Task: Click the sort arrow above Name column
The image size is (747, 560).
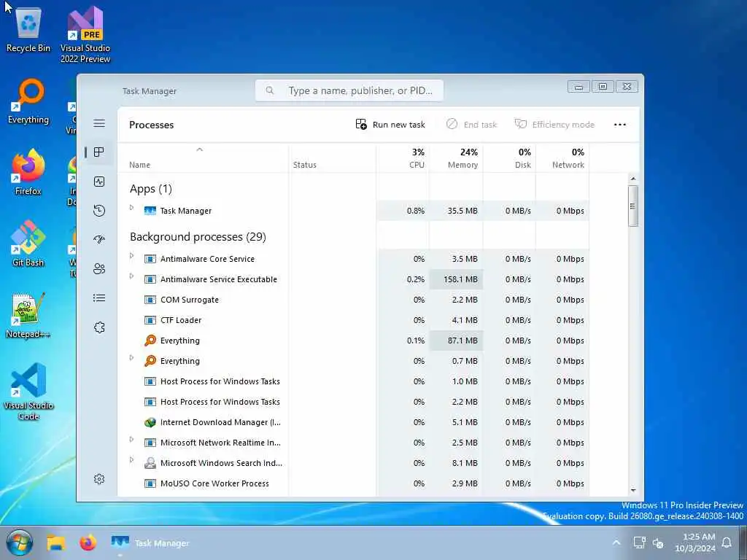Action: (x=200, y=149)
